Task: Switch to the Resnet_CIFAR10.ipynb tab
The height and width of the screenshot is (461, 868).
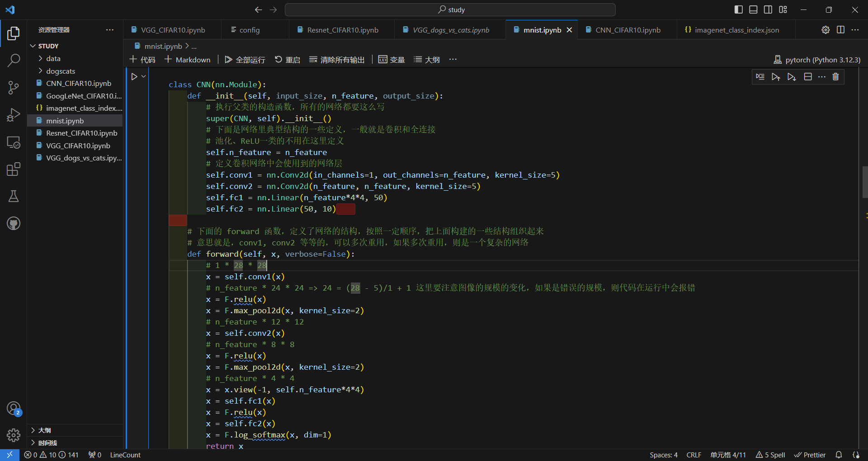Action: coord(342,30)
